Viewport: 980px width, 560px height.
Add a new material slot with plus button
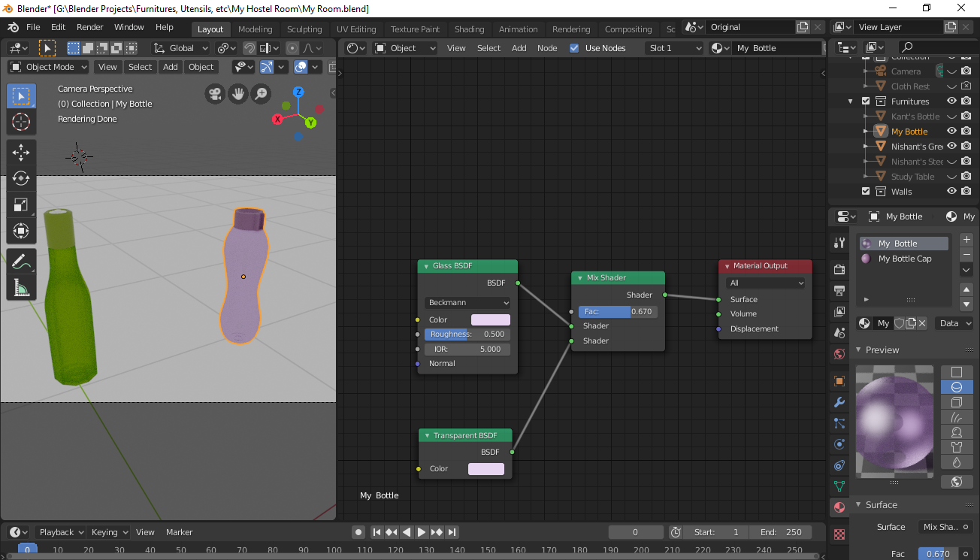[966, 240]
